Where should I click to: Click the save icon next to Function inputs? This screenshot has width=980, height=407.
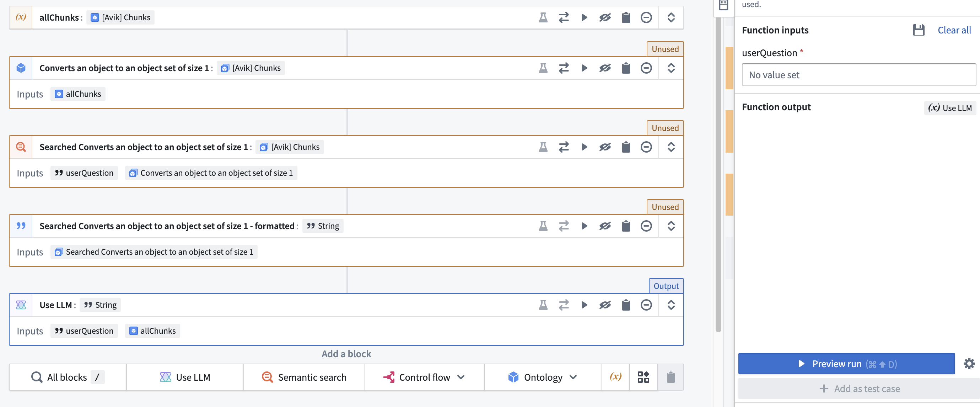coord(919,30)
